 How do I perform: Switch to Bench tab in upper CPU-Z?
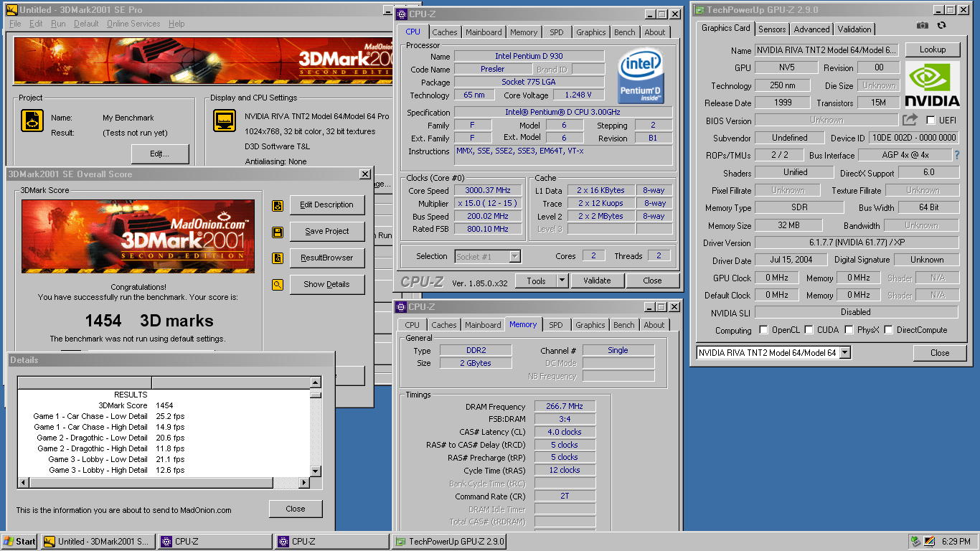(625, 32)
